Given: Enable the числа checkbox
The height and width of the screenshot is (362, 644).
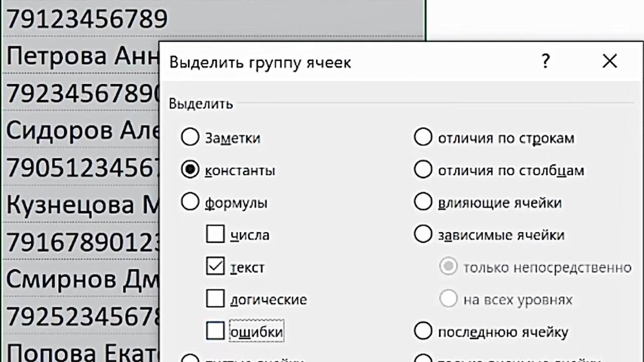Looking at the screenshot, I should [x=215, y=234].
